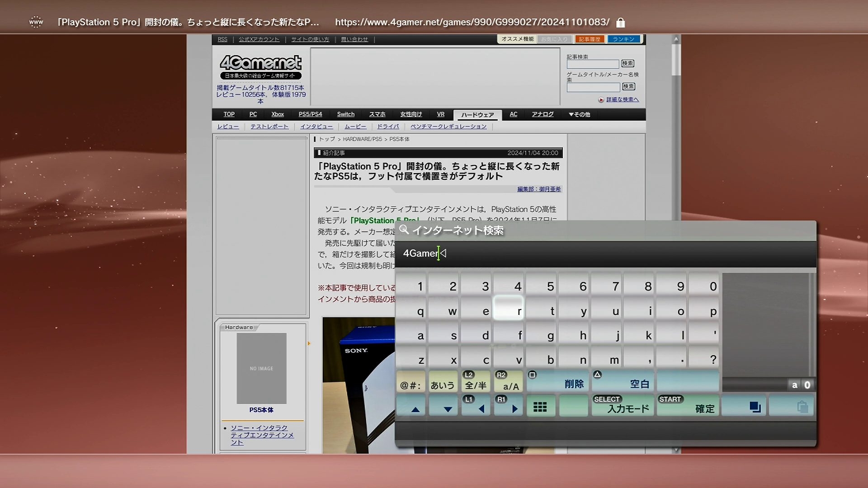Click the copy icon on keyboard
868x488 pixels.
(x=744, y=405)
